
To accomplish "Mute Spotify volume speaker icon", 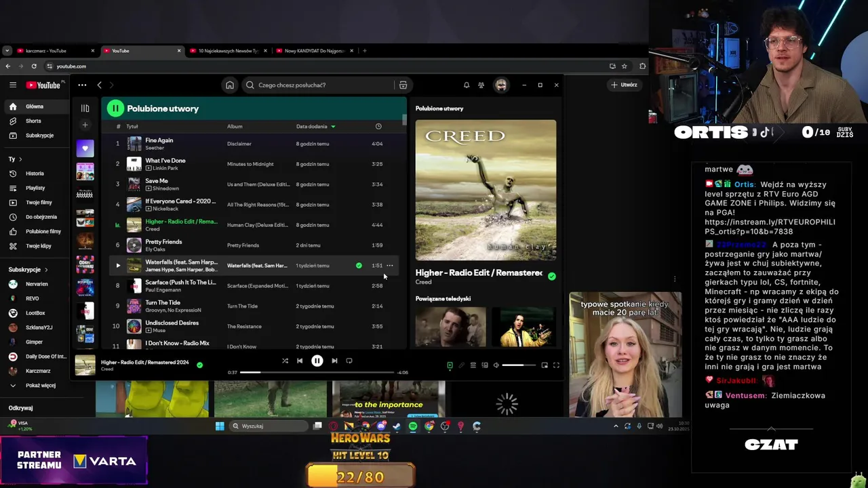I will coord(496,365).
